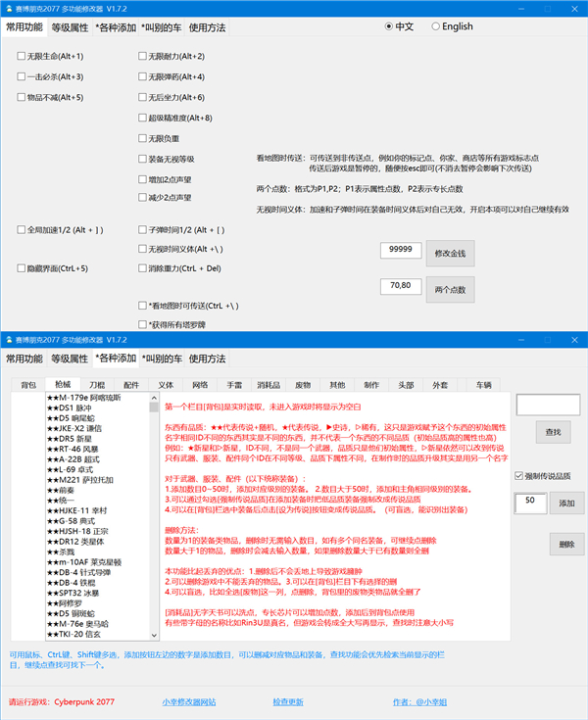Uncheck 强制传说品质 in bottom window
Viewport: 588px width, 720px height.
coord(519,476)
